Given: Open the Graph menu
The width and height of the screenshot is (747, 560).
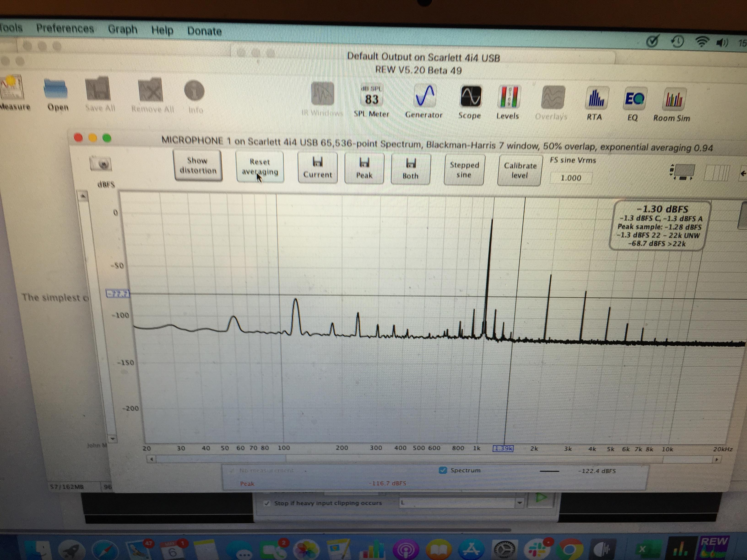Looking at the screenshot, I should point(122,29).
